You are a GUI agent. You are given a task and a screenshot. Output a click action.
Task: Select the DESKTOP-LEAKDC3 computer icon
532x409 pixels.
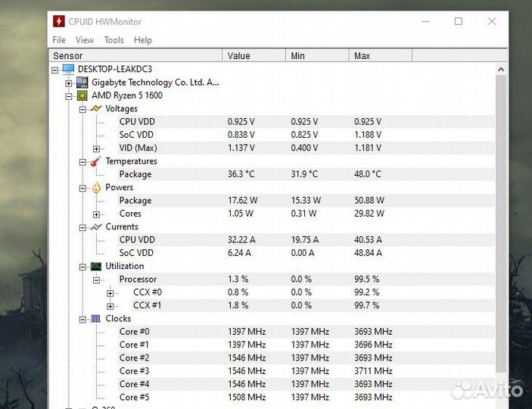click(x=69, y=69)
